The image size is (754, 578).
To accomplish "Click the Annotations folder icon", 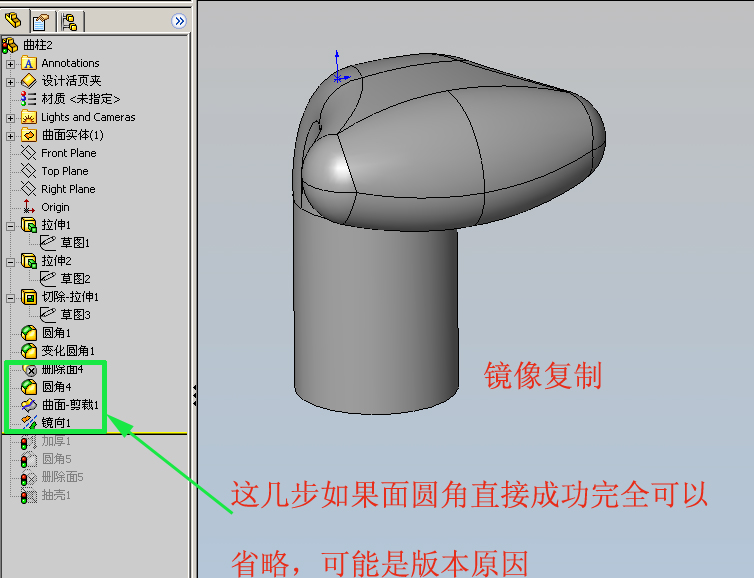I will pyautogui.click(x=29, y=63).
